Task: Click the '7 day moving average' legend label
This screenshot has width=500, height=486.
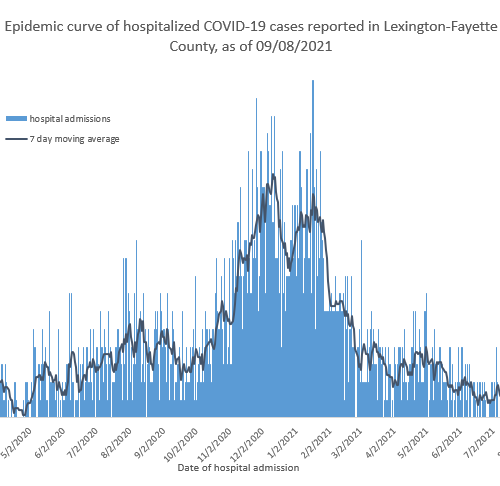Action: [74, 139]
